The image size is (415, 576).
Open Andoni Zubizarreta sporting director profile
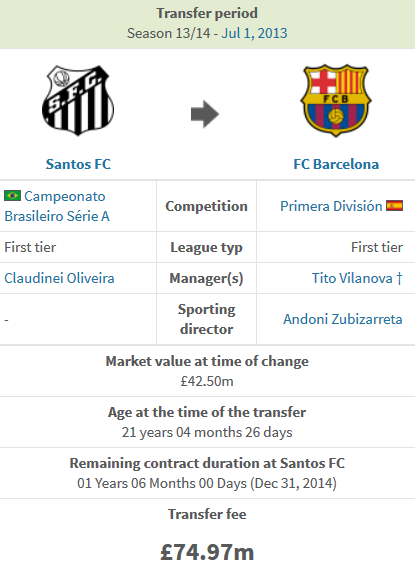click(343, 319)
